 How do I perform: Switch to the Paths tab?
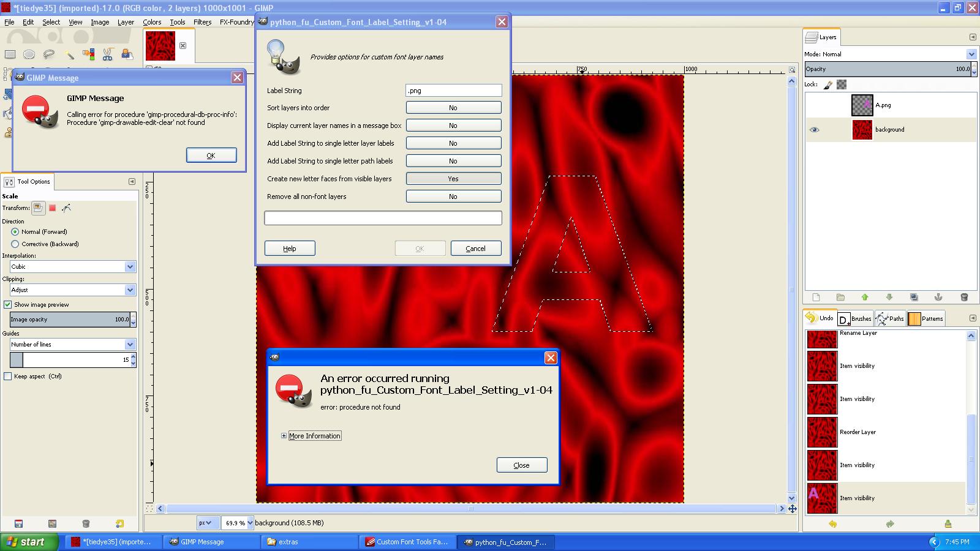pos(890,318)
